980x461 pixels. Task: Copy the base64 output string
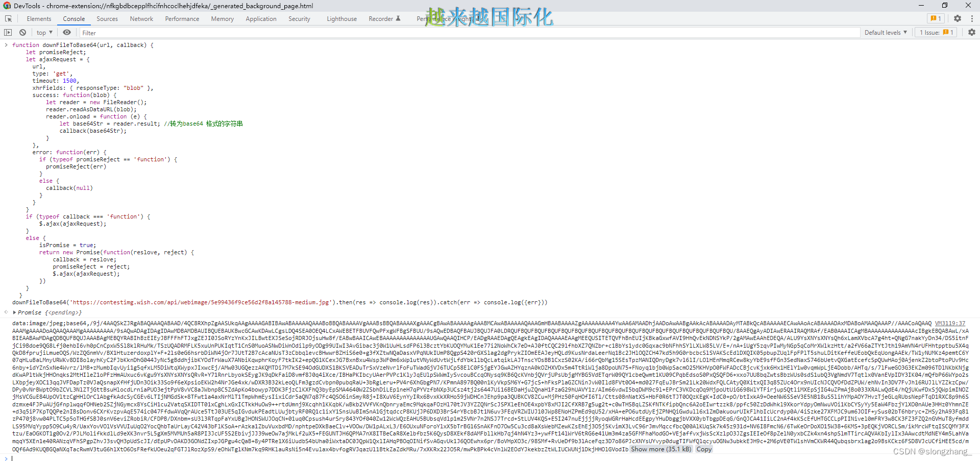pyautogui.click(x=704, y=449)
